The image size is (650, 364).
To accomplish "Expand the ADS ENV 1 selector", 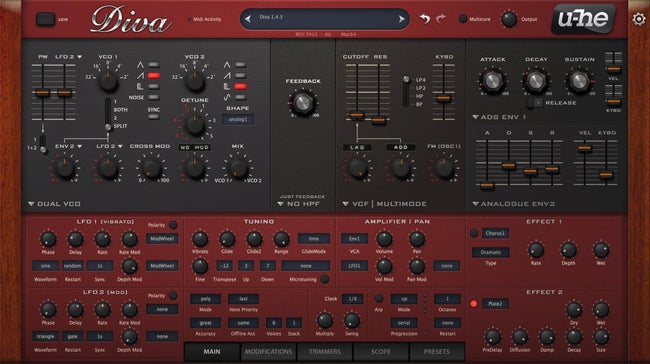I will coord(499,117).
